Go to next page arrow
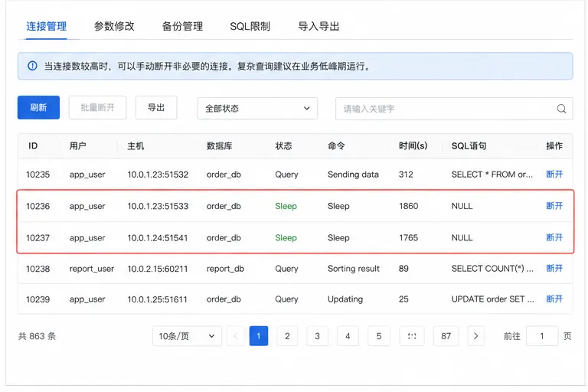Image resolution: width=588 pixels, height=392 pixels. pyautogui.click(x=476, y=336)
